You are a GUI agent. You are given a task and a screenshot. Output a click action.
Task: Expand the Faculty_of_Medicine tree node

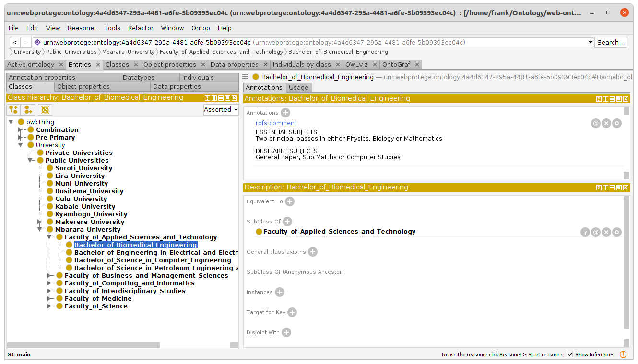49,299
